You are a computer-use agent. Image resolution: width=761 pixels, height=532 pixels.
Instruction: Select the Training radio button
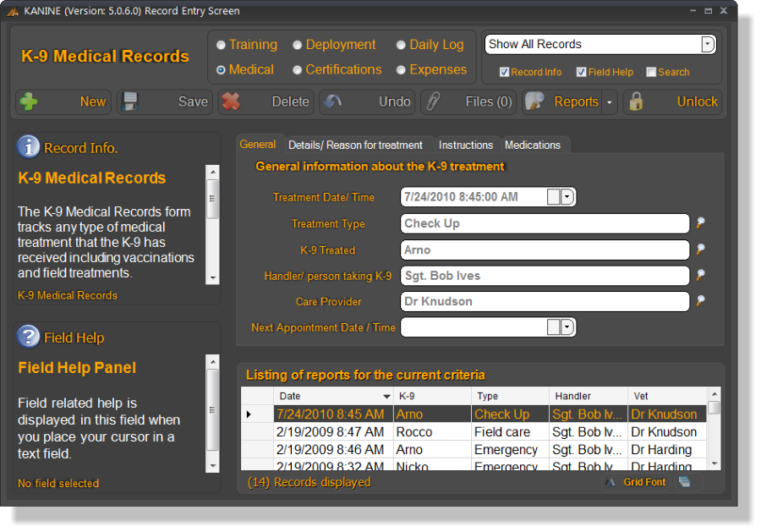[x=221, y=45]
